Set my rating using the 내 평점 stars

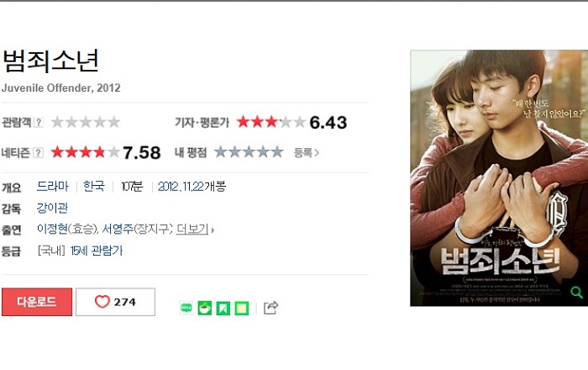[x=249, y=152]
